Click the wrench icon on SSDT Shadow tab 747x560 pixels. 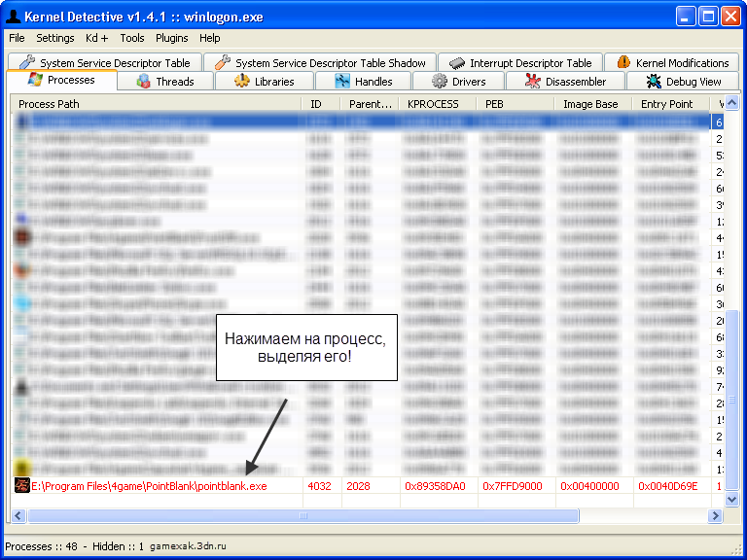223,62
